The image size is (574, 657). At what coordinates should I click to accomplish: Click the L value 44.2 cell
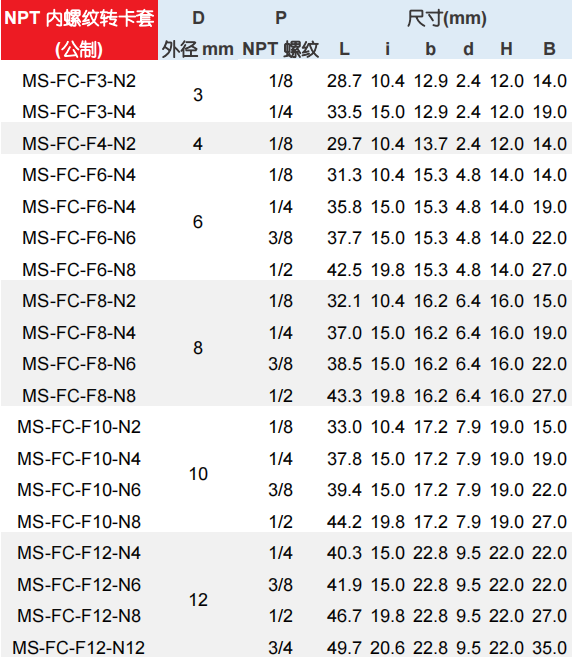[x=344, y=522]
